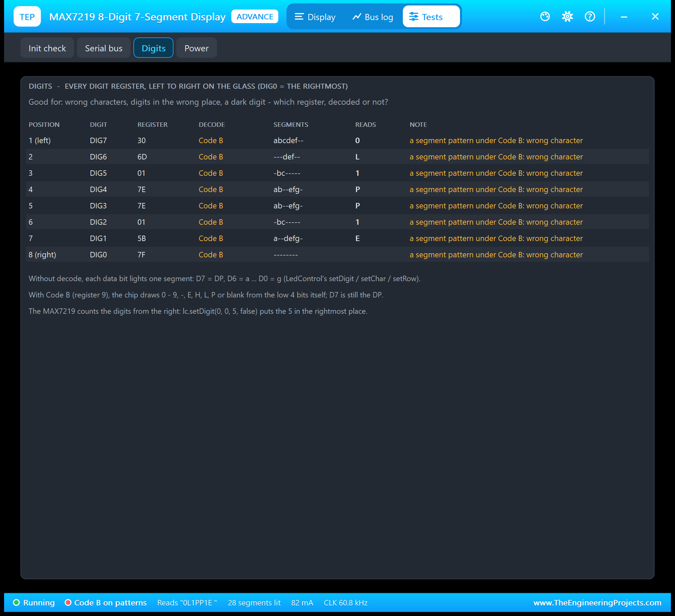
Task: Click segments value a--defg-
Action: [x=288, y=238]
